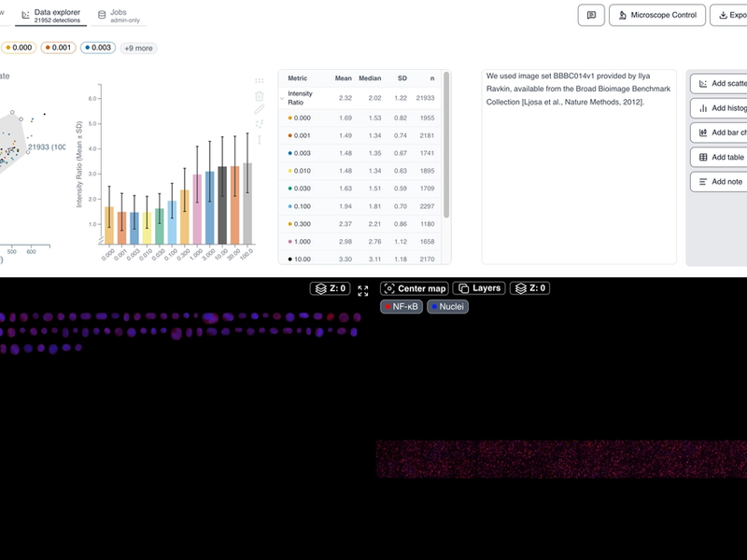Sort table by Mean column header
The width and height of the screenshot is (747, 560).
[343, 78]
